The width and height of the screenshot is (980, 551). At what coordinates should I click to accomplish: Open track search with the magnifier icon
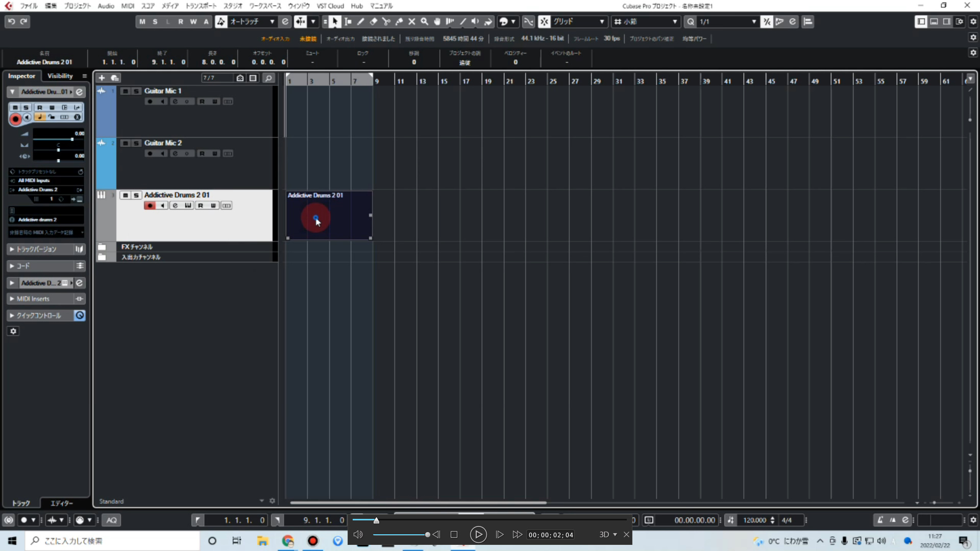tap(268, 78)
